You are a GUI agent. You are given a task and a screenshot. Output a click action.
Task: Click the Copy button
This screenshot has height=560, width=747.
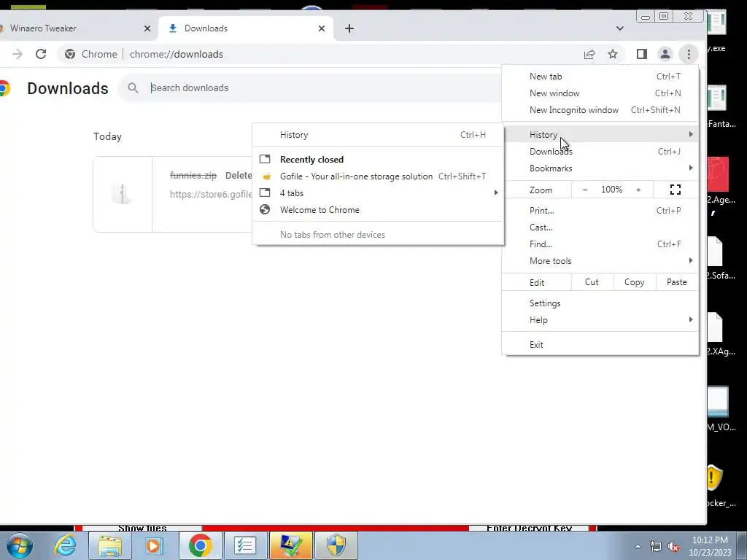634,282
